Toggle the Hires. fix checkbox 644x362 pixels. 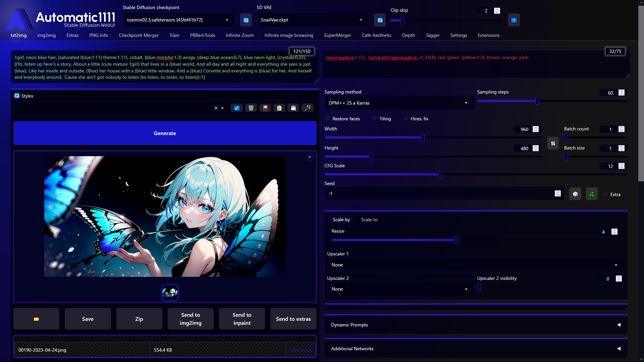point(406,119)
